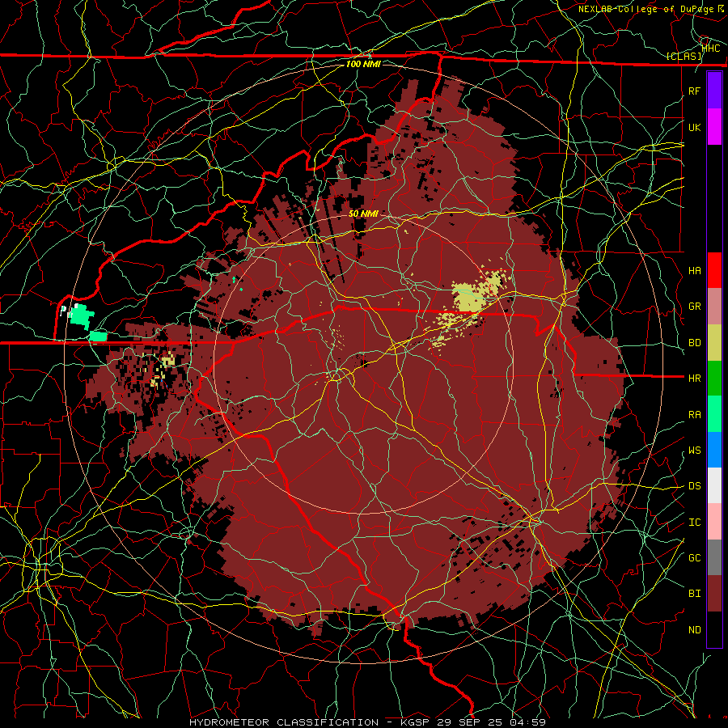The height and width of the screenshot is (728, 728).
Task: Click the 100 NMI range ring label
Action: click(363, 64)
